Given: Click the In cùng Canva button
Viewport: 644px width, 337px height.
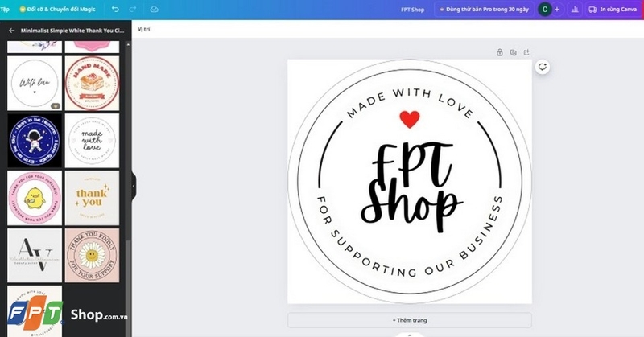Looking at the screenshot, I should [613, 9].
